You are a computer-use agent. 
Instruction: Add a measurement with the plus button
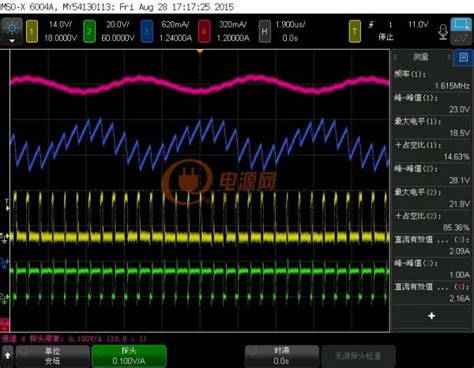tap(432, 316)
